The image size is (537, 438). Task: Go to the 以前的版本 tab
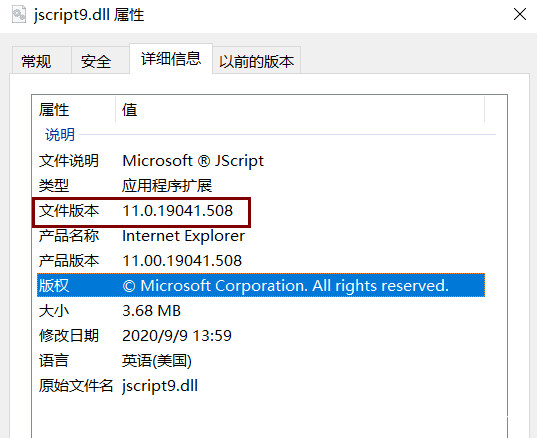[257, 62]
